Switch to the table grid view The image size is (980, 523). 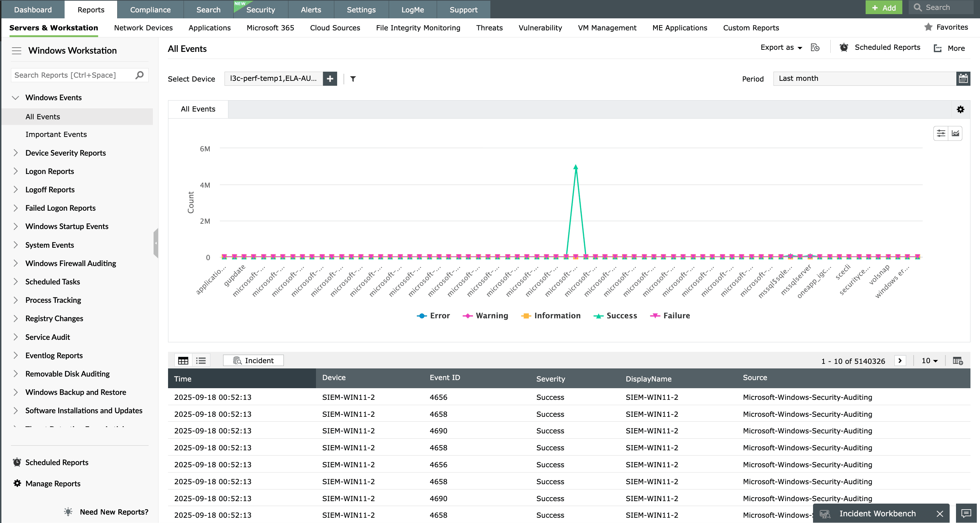click(x=183, y=361)
